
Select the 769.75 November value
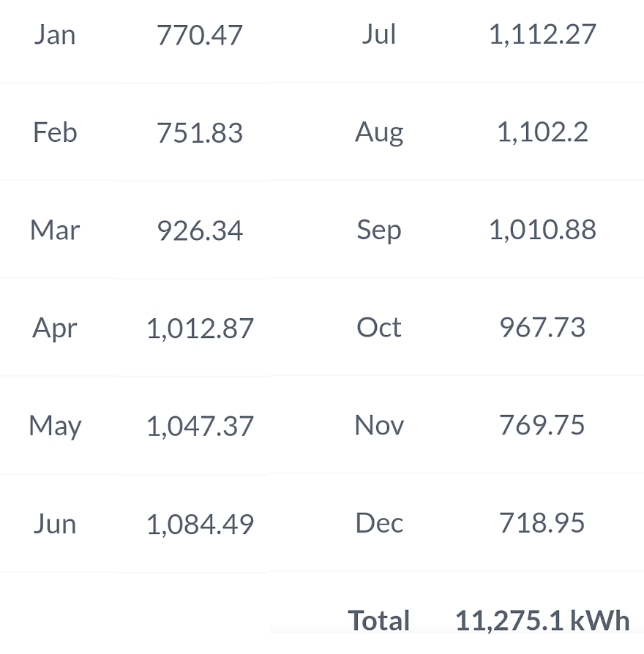[x=542, y=425]
